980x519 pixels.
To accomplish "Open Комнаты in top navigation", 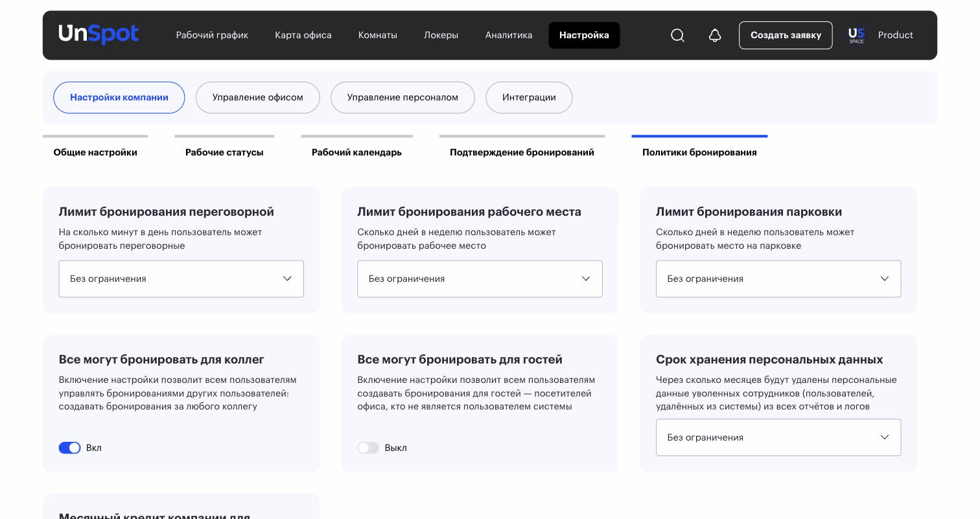I will pyautogui.click(x=378, y=35).
